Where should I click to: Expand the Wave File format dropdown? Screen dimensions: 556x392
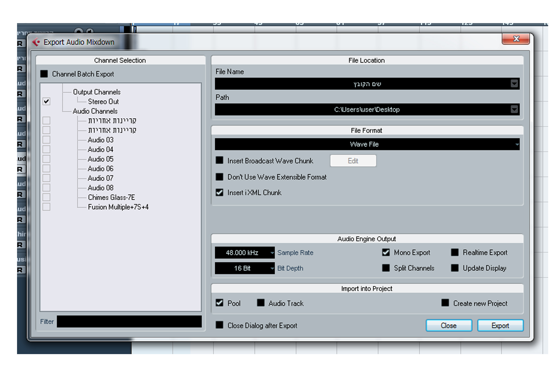point(517,144)
